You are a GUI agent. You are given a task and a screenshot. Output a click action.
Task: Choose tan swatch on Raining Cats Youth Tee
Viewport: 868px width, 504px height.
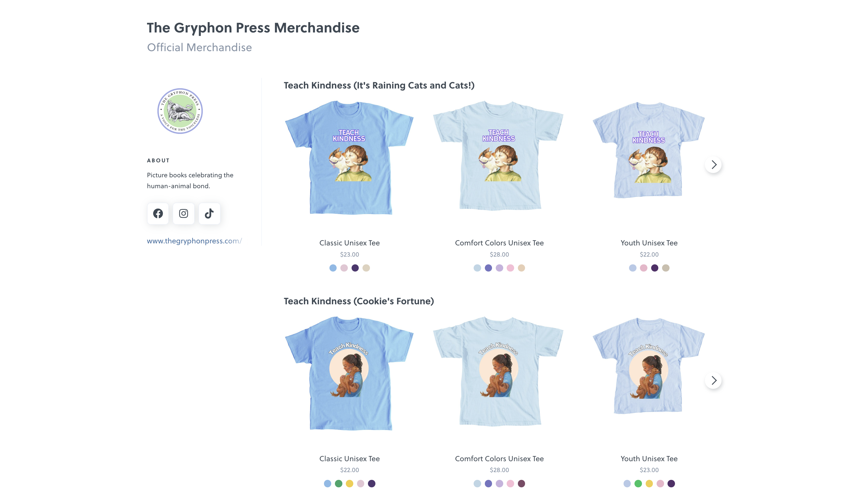pyautogui.click(x=666, y=268)
